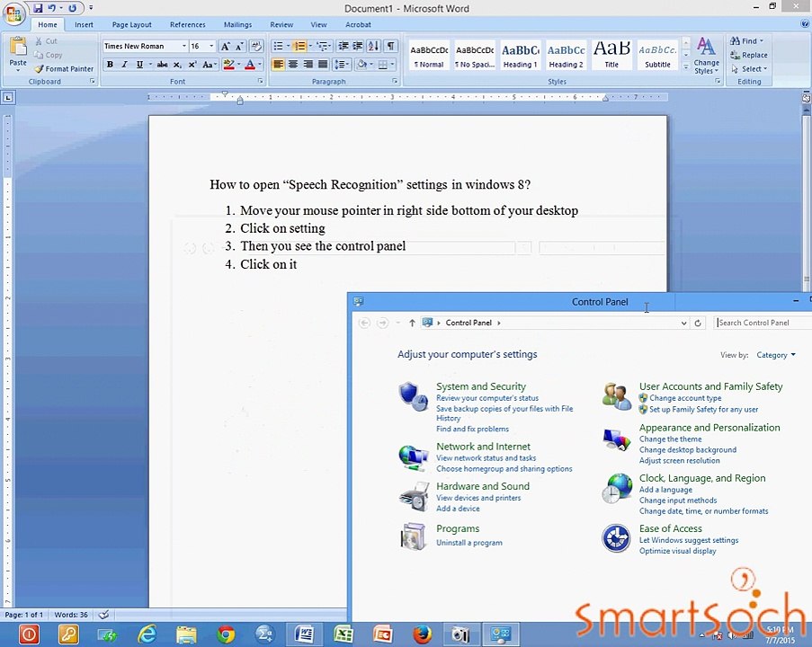Grow font size with the large A button

click(x=225, y=47)
